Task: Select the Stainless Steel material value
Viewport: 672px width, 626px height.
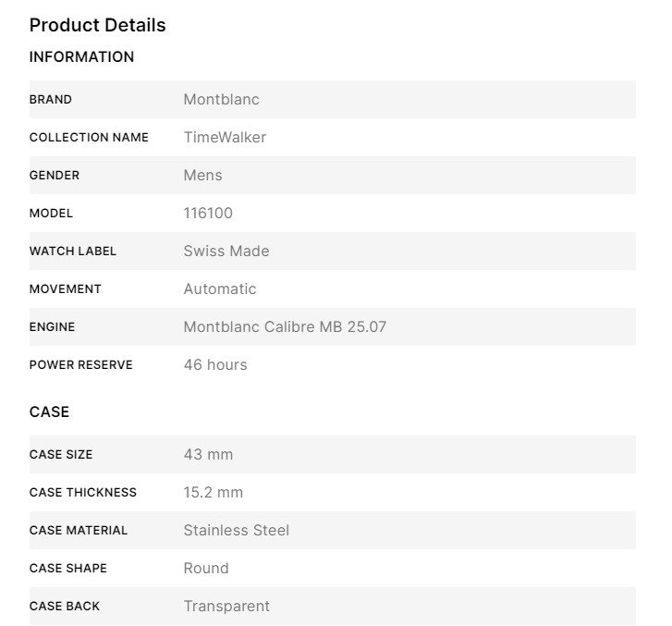Action: tap(236, 531)
